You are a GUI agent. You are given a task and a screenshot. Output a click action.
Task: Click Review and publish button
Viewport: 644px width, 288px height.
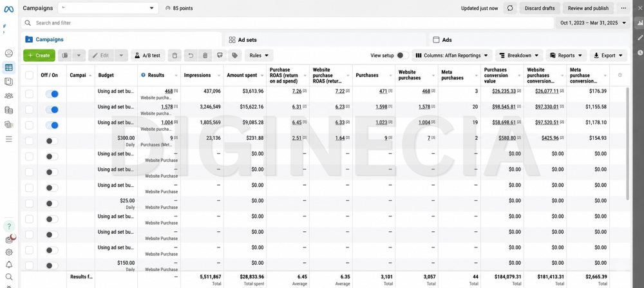tap(588, 8)
